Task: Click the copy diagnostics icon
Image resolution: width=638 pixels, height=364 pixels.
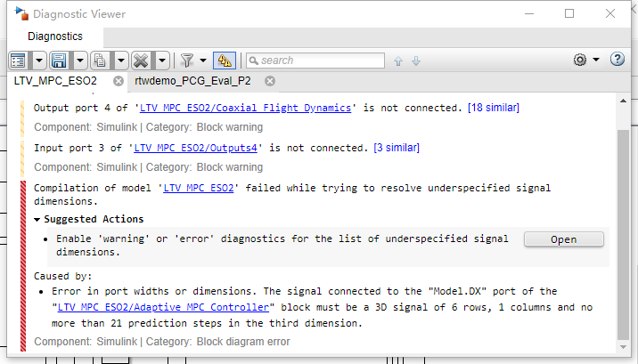Action: coord(100,61)
